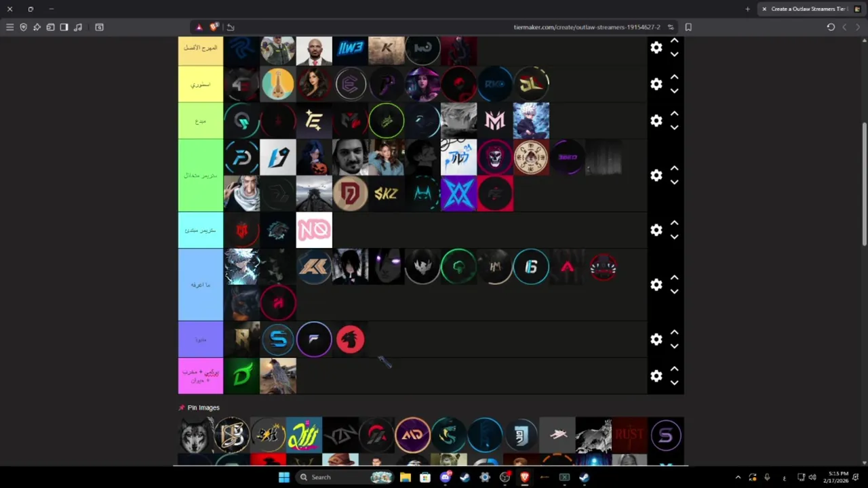
Task: Select the teal number 6 circle logo
Action: pyautogui.click(x=532, y=267)
